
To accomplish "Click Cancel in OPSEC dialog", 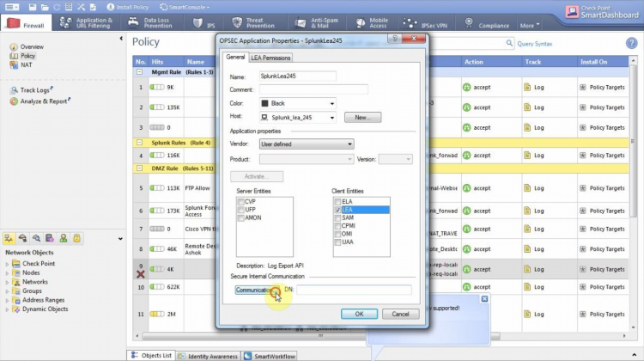I will point(400,314).
